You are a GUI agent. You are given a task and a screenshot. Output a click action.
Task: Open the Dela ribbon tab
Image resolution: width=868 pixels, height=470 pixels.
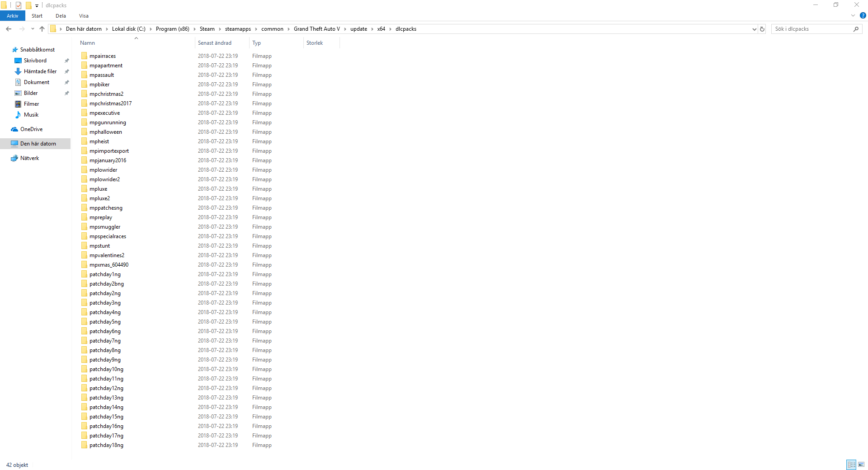coord(61,16)
